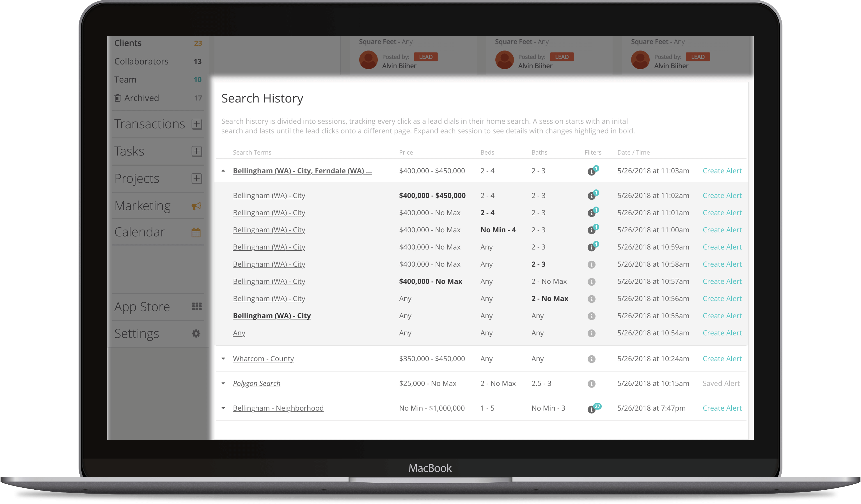This screenshot has height=504, width=861.
Task: Open Polygon Search link
Action: point(256,383)
